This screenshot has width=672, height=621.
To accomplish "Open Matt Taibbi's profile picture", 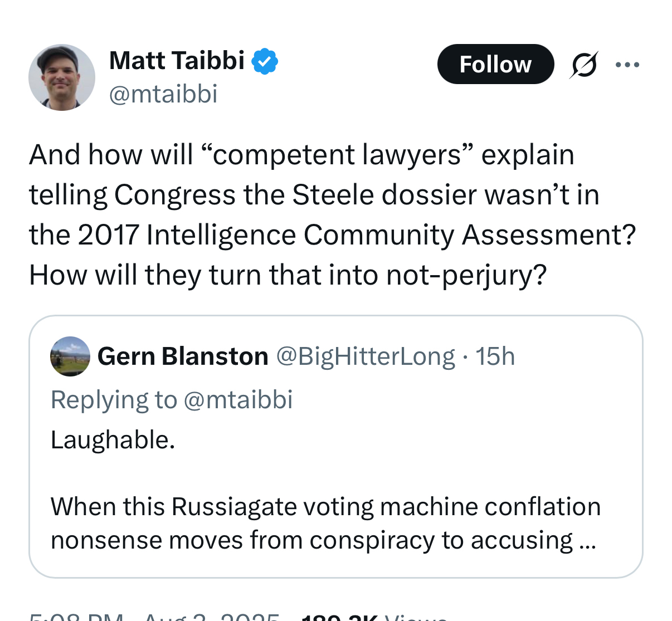I will tap(61, 77).
